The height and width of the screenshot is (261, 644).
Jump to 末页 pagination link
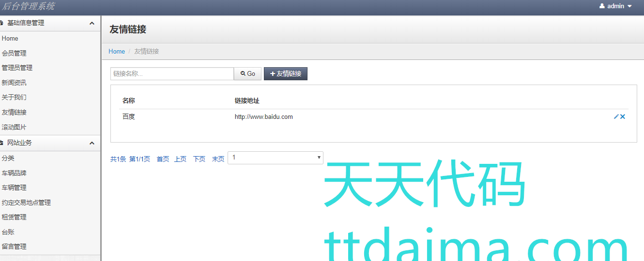click(218, 159)
